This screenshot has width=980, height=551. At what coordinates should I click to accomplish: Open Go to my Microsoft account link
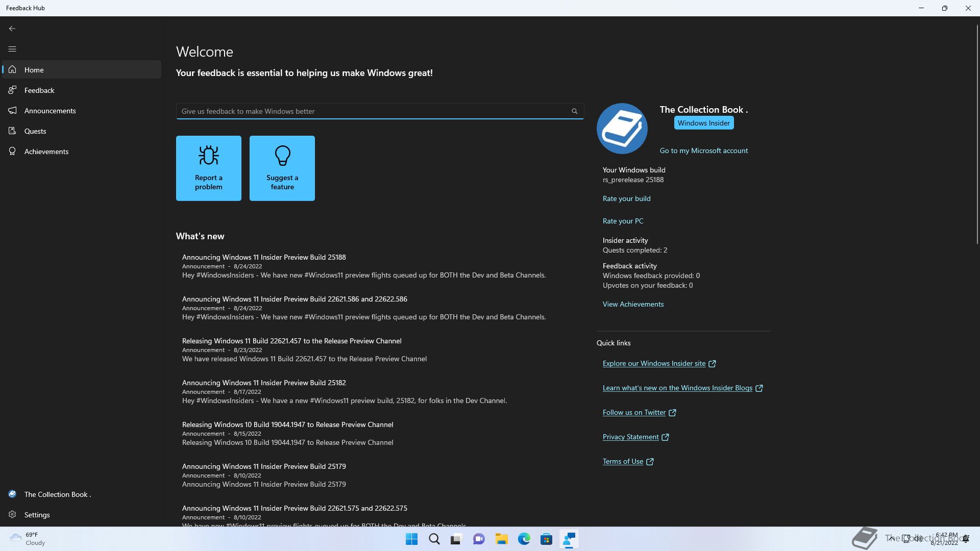(704, 151)
